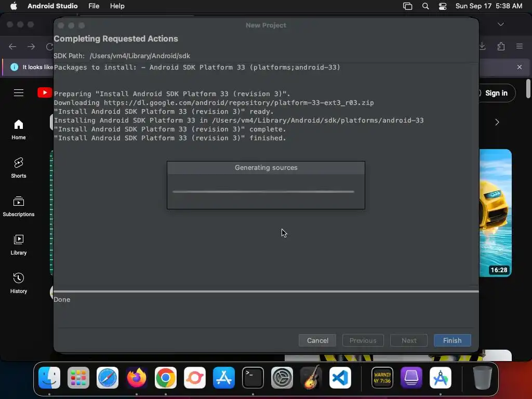Image resolution: width=532 pixels, height=399 pixels.
Task: Open Visual Studio Code from the Dock
Action: [x=340, y=378]
